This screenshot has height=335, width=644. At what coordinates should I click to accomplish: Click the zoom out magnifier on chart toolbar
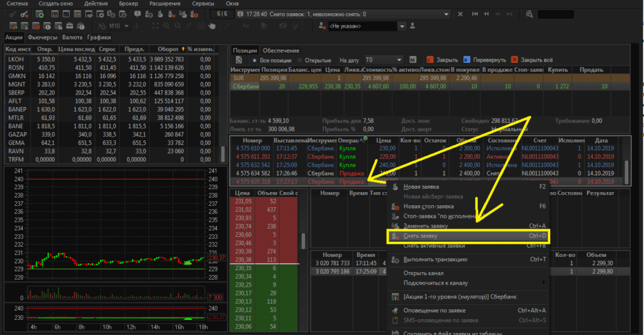[176, 26]
